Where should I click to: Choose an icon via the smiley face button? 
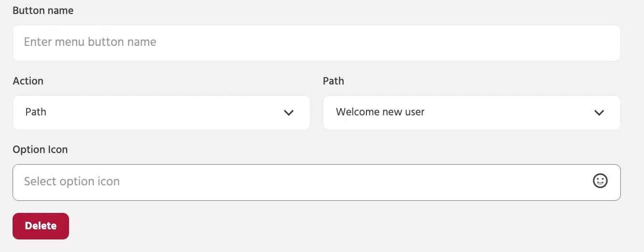tap(600, 181)
